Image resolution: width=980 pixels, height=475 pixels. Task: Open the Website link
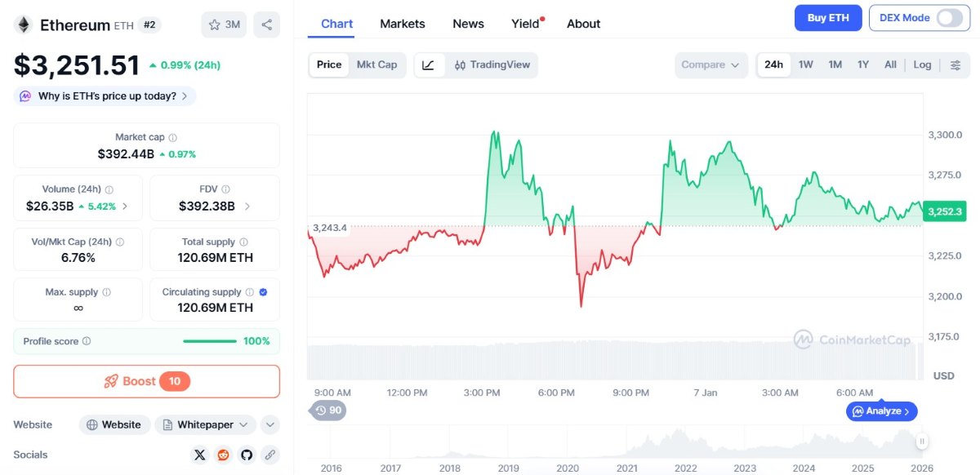coord(114,424)
